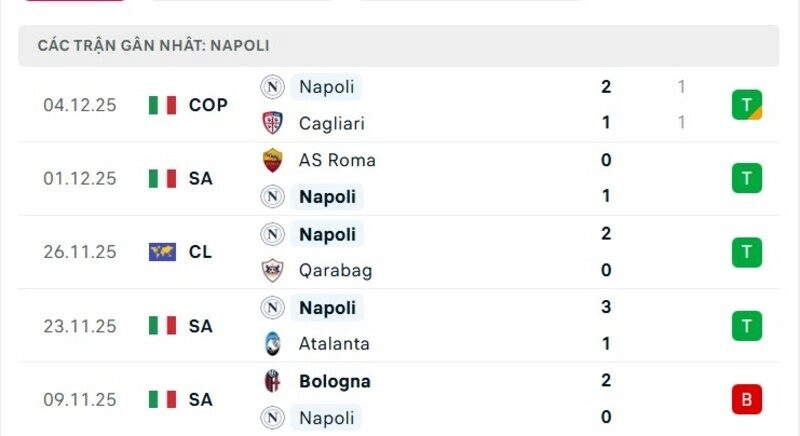Click the Italy flag next to COP
Image resolution: width=800 pixels, height=436 pixels.
162,105
